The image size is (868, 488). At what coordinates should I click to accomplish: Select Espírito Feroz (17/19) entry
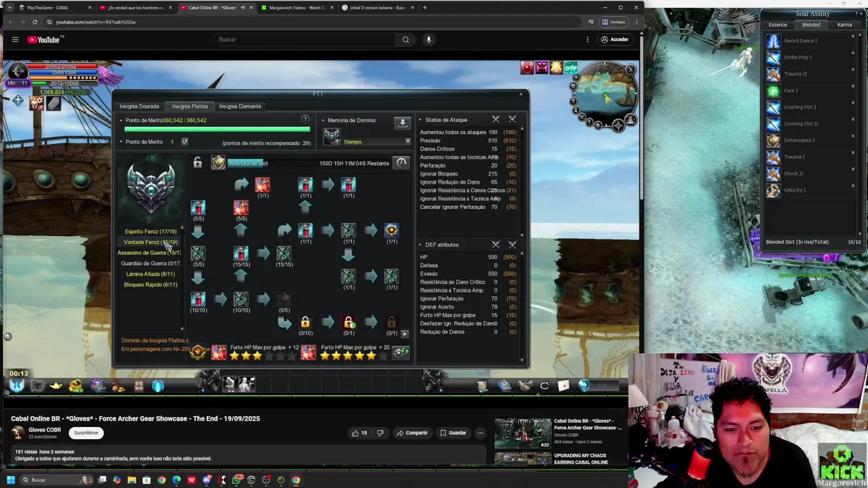(151, 232)
